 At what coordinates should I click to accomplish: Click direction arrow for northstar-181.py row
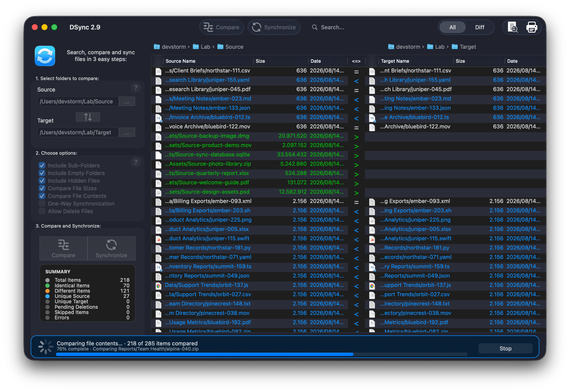pyautogui.click(x=356, y=249)
